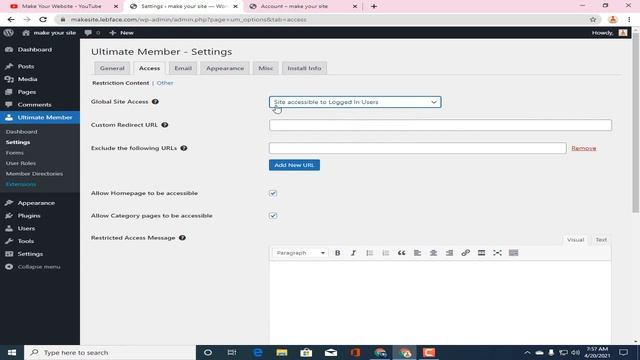Screen dimensions: 640x360
Task: Go back in browser history
Action: point(11,20)
